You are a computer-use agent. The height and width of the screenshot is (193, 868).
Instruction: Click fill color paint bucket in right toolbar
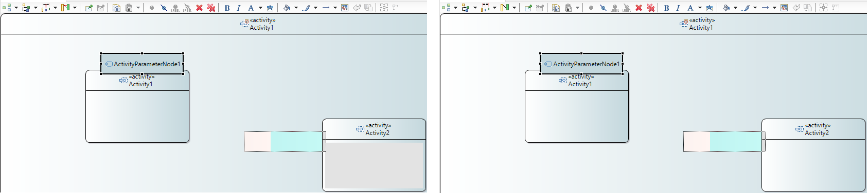coord(727,8)
